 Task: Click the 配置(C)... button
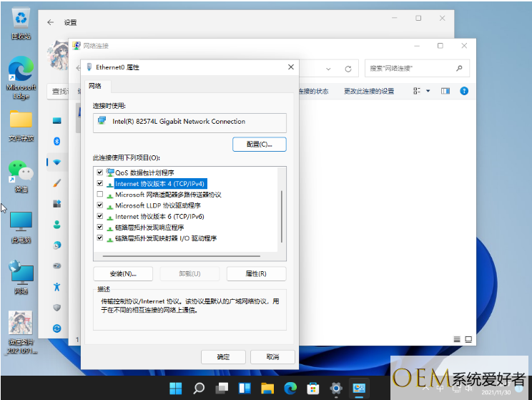pos(259,144)
